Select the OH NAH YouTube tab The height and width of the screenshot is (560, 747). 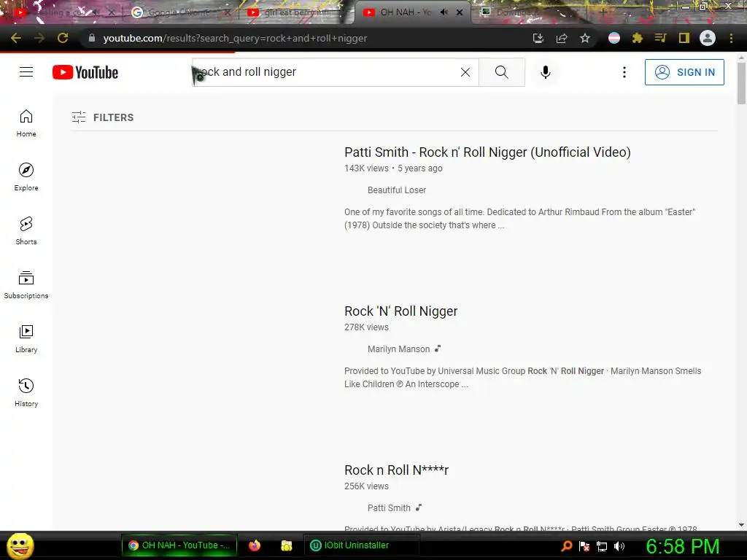pos(405,12)
